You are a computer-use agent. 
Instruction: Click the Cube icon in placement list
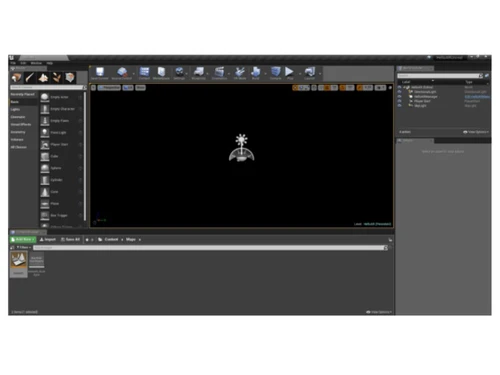pos(45,156)
